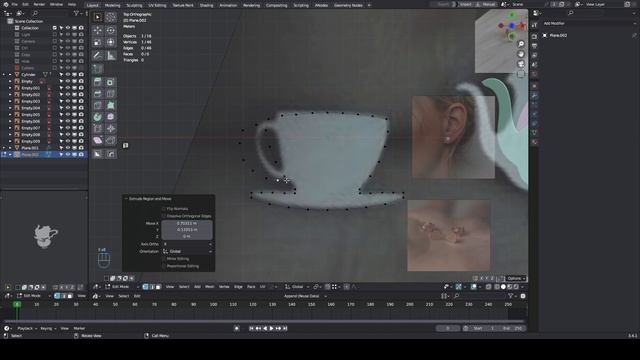
Task: Open the File menu
Action: [15, 4]
